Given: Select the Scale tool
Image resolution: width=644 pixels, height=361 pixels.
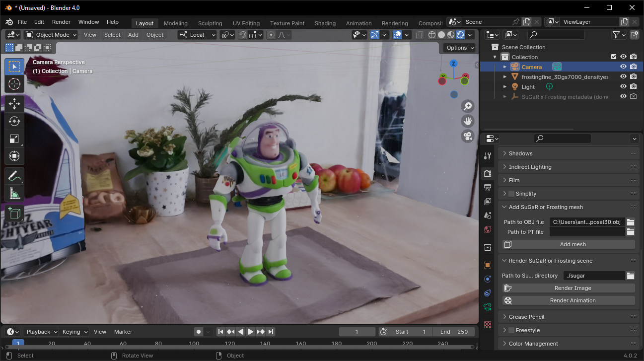Looking at the screenshot, I should pyautogui.click(x=14, y=139).
